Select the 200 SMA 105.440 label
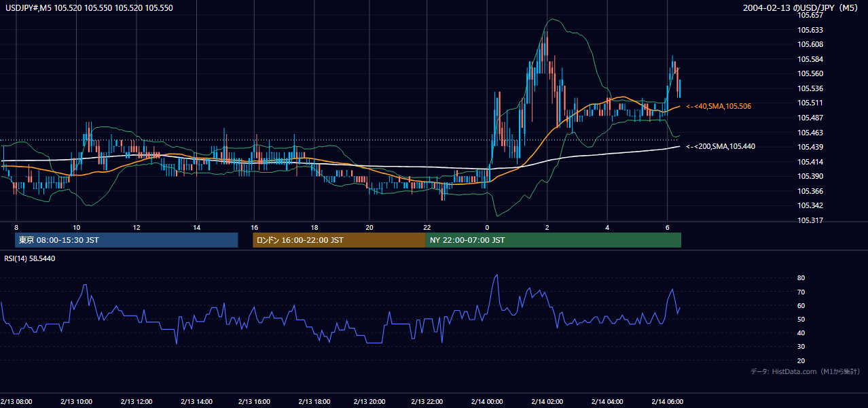 coord(721,146)
